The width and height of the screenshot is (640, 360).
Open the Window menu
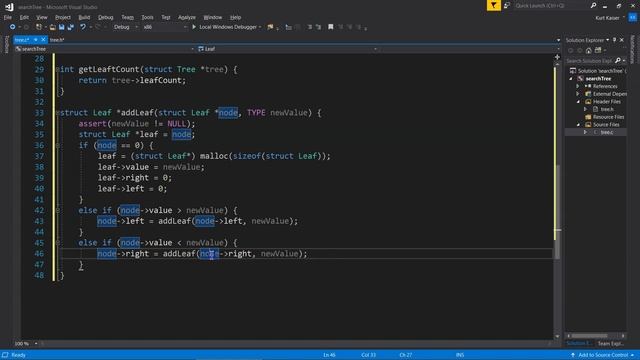[213, 18]
